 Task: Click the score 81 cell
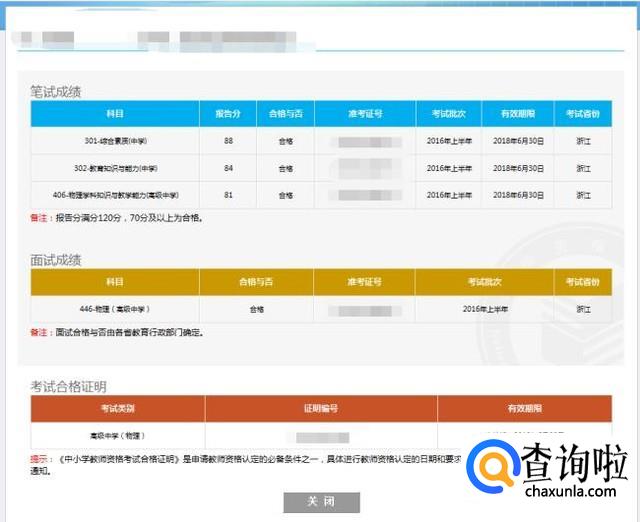point(228,195)
